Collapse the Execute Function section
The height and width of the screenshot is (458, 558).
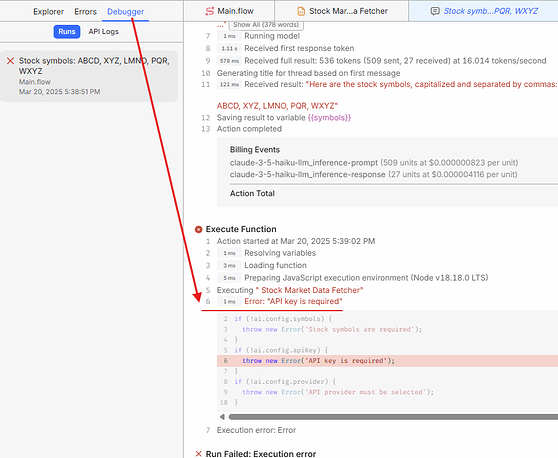tap(241, 229)
